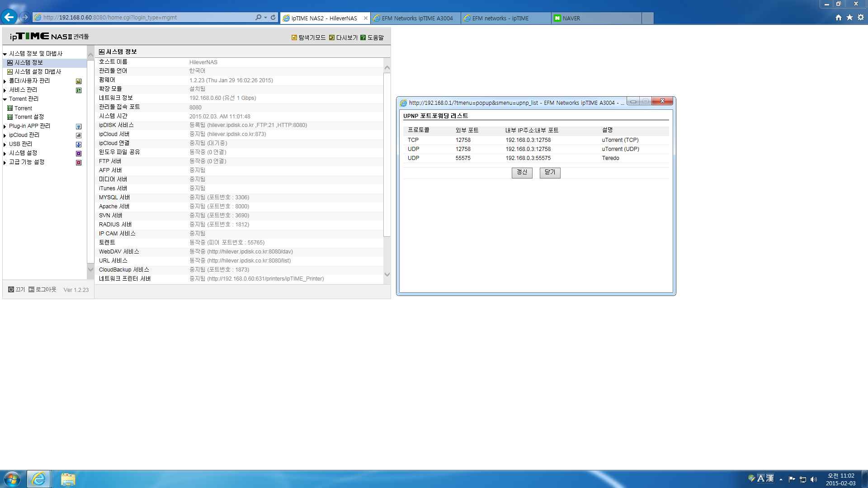Expand the 폴더/사용자 관리 tree node
This screenshot has height=488, width=868.
click(x=5, y=81)
